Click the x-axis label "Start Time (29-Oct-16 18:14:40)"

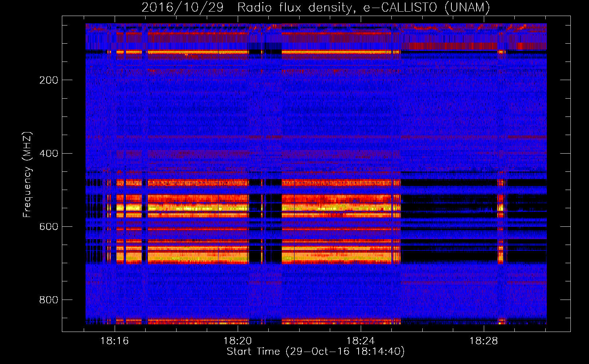(316, 352)
